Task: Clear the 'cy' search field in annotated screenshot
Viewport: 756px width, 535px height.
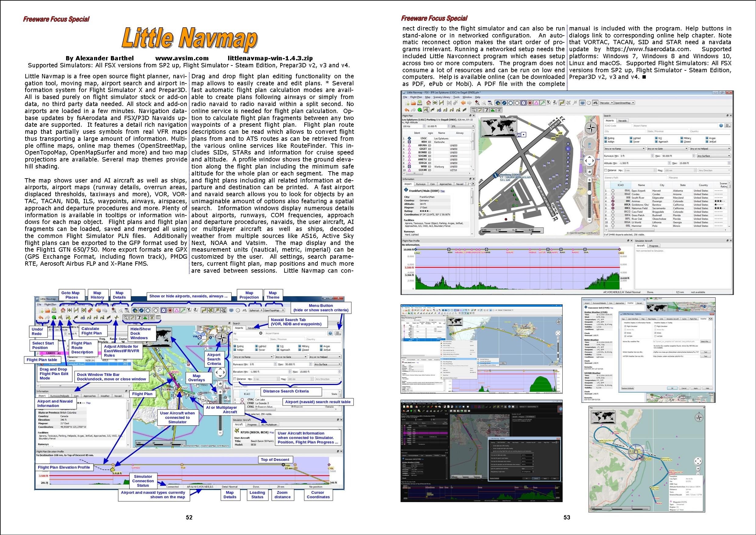Action: pos(261,333)
